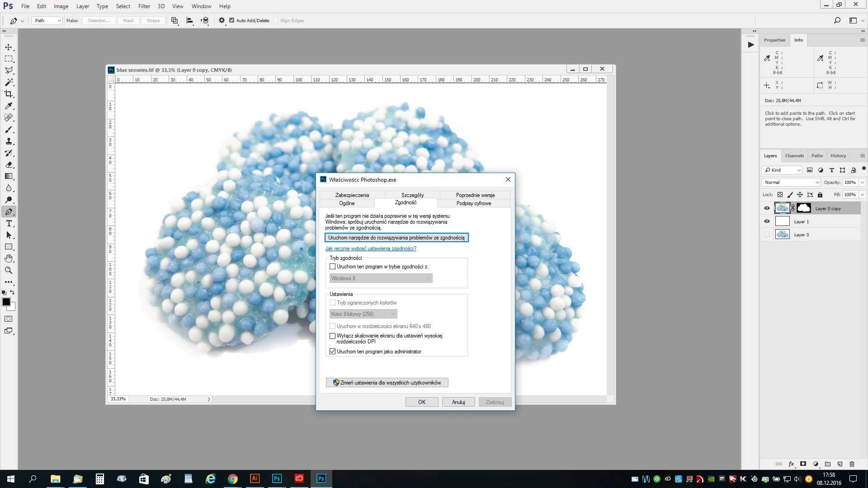Select the Crop tool
The image size is (868, 488).
click(x=9, y=94)
